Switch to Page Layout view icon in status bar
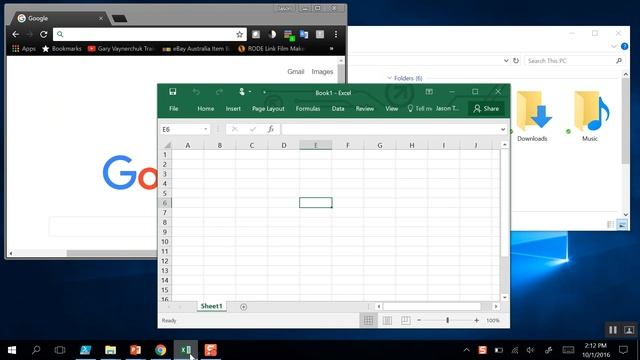This screenshot has width=640, height=360. [x=387, y=320]
